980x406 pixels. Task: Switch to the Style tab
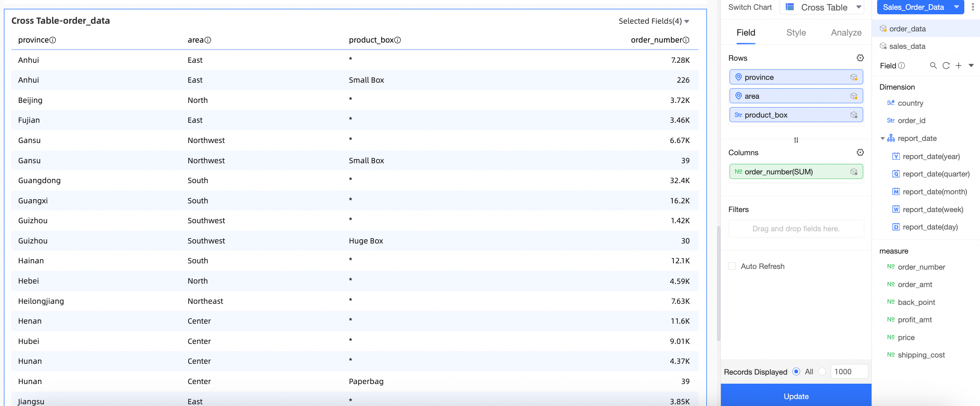796,33
